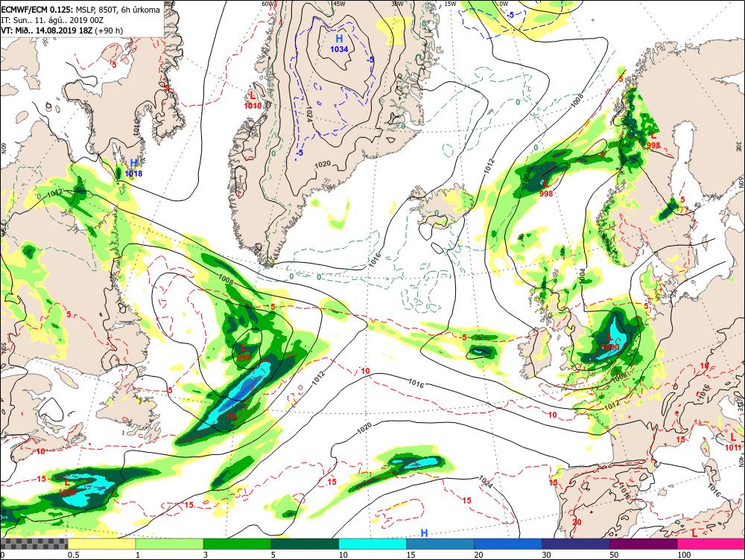This screenshot has width=745, height=560.
Task: Select the dark green 5–10 legend swatch
Action: (x=305, y=544)
